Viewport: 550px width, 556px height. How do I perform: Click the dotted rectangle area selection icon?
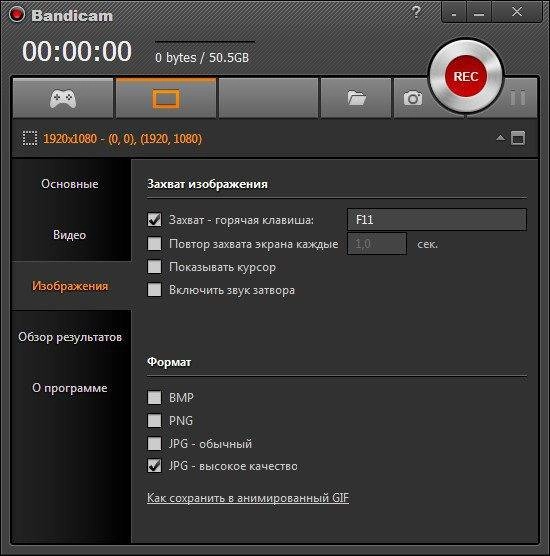30,138
